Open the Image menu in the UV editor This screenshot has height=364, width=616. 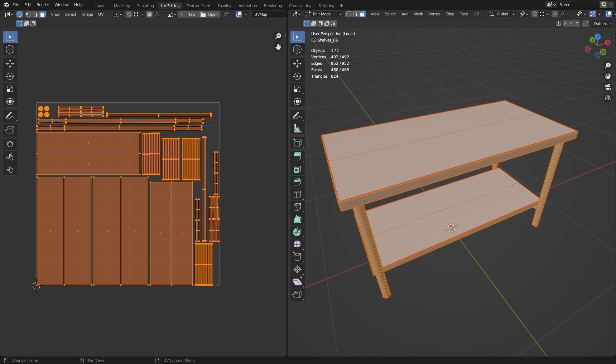point(87,14)
